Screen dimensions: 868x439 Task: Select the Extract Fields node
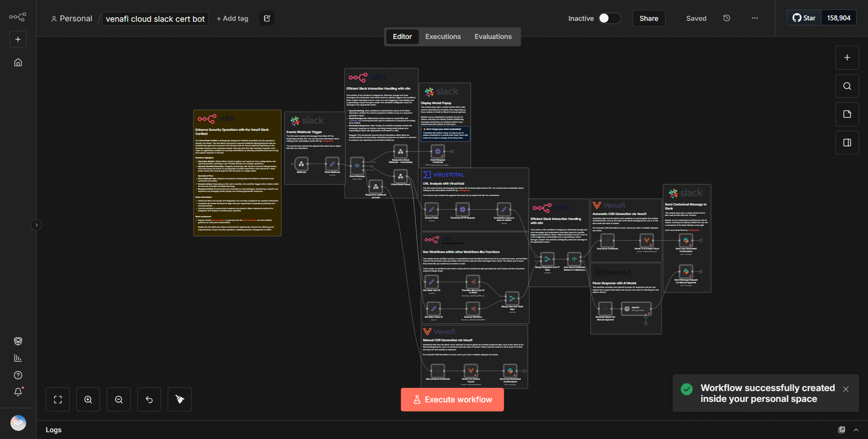(x=432, y=210)
